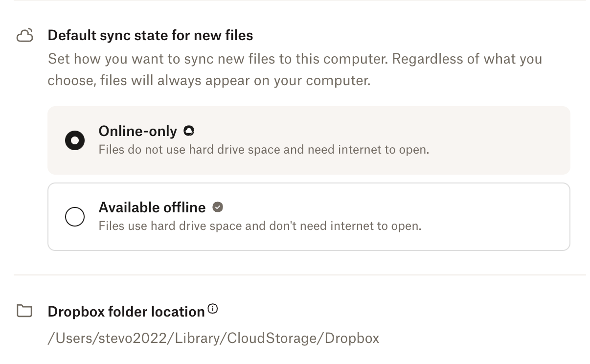Viewport: 590px width, 364px height.
Task: Click empty right side of the Online-only card
Action: pyautogui.click(x=499, y=140)
